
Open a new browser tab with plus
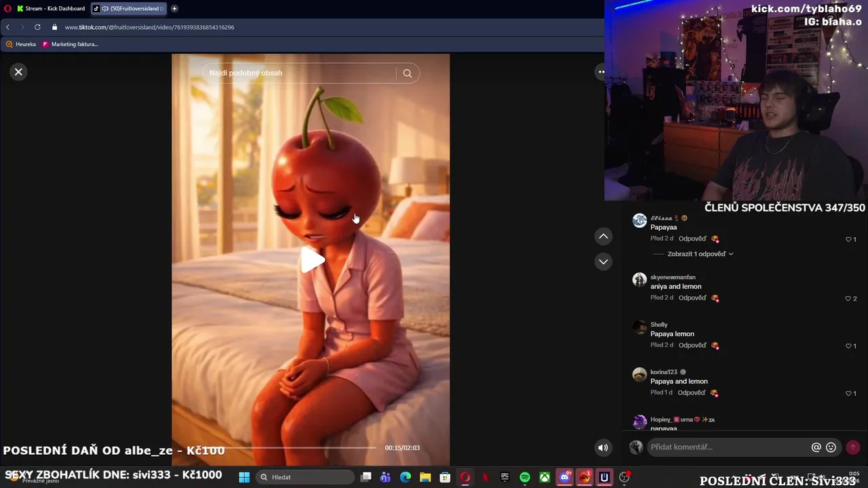point(174,9)
